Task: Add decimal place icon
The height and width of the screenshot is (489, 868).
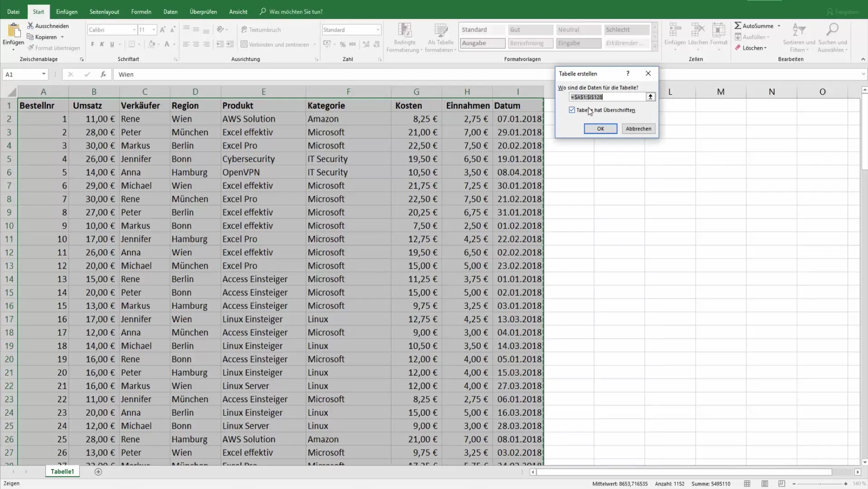Action: [366, 44]
